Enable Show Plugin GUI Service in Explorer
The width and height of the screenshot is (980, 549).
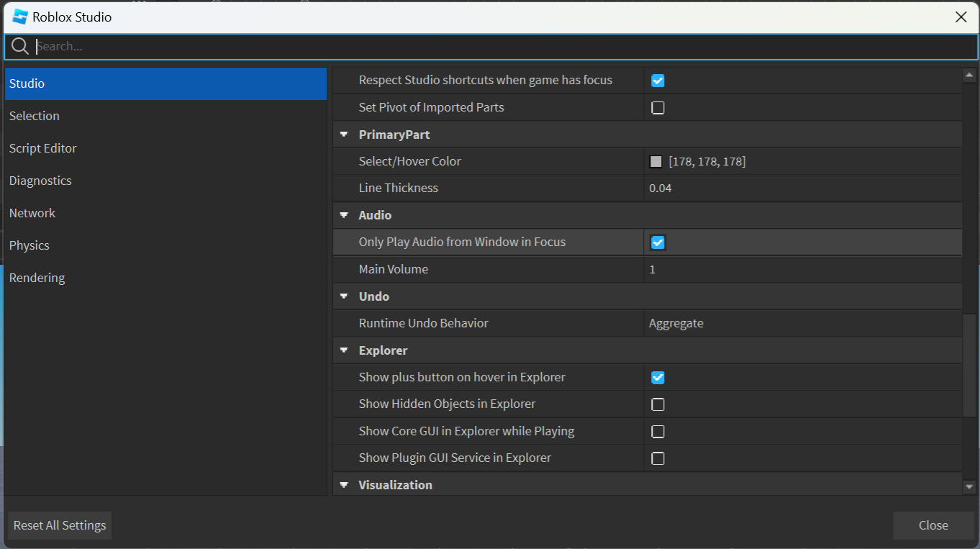(658, 458)
